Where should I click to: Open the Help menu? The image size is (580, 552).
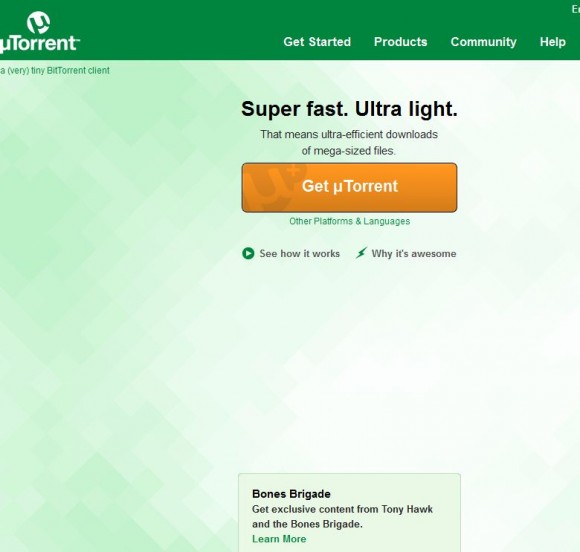pyautogui.click(x=553, y=42)
